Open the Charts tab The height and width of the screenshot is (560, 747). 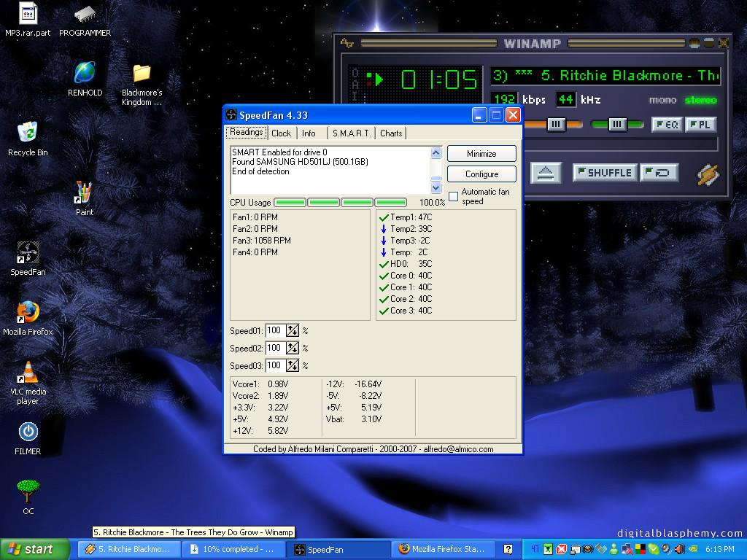[391, 133]
